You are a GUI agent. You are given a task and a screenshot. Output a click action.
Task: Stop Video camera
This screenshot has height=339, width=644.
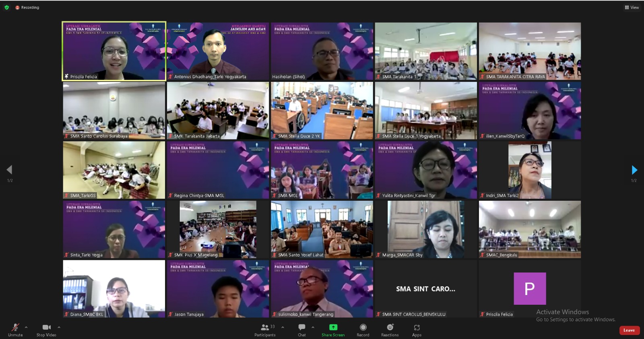[46, 328]
